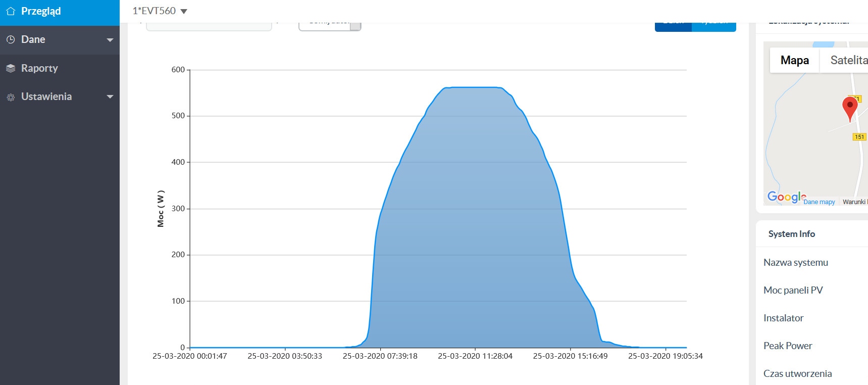
Task: Expand the Dane submenu arrow
Action: 110,40
